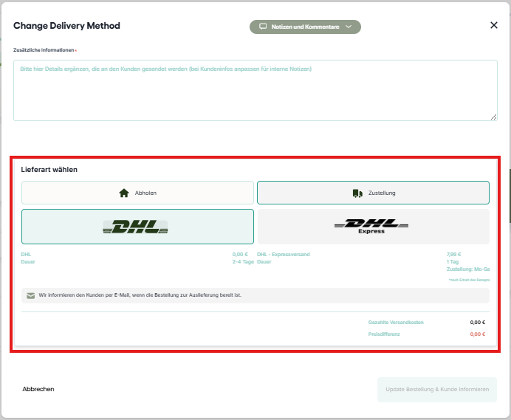Click the Preisdifferenz red amount

(x=477, y=334)
